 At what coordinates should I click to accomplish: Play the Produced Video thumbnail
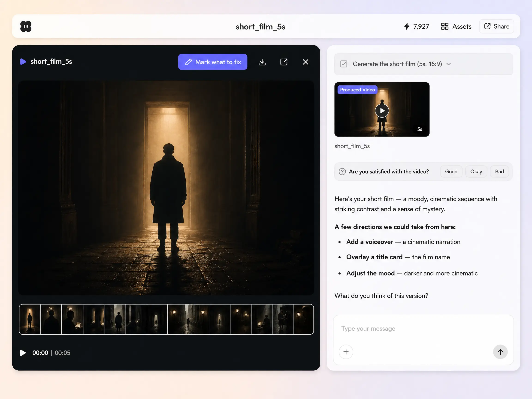click(x=382, y=111)
